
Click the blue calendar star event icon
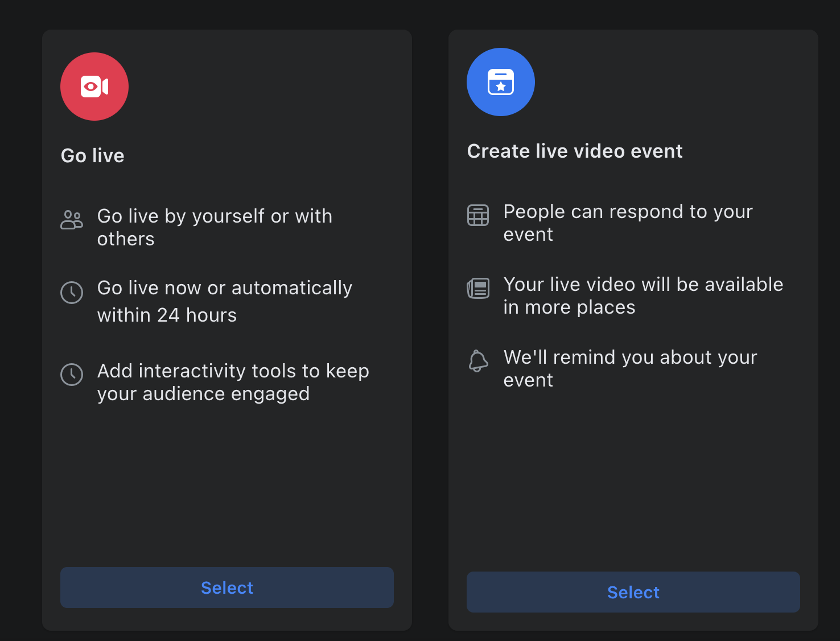click(x=500, y=82)
